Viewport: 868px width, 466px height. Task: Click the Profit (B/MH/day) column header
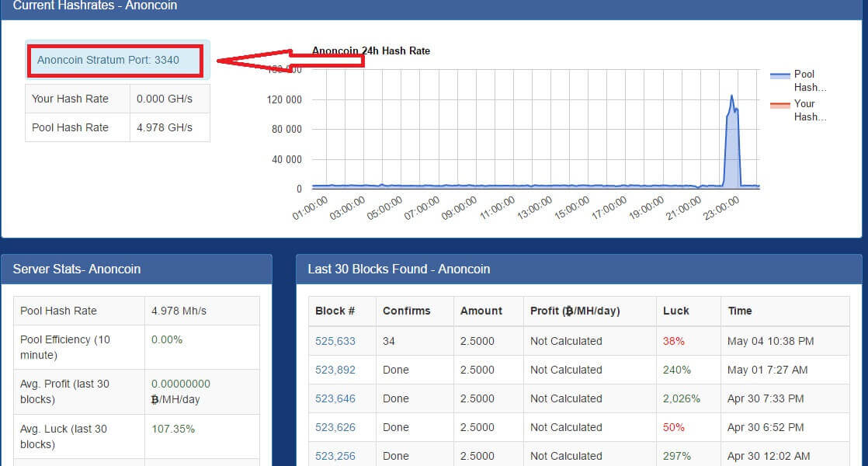(x=575, y=311)
